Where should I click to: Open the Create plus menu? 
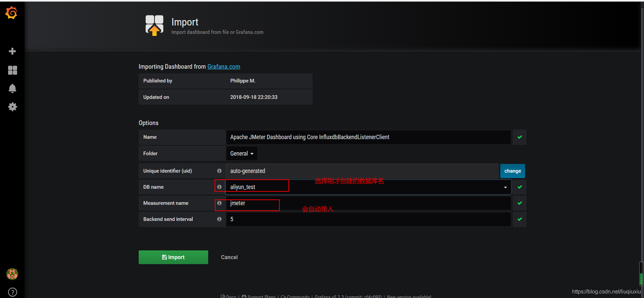point(12,51)
